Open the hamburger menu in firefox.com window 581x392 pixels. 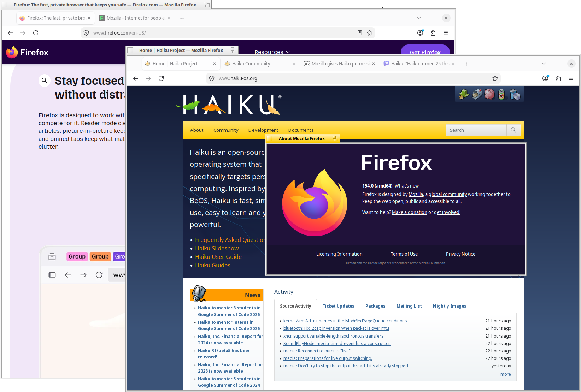[446, 33]
